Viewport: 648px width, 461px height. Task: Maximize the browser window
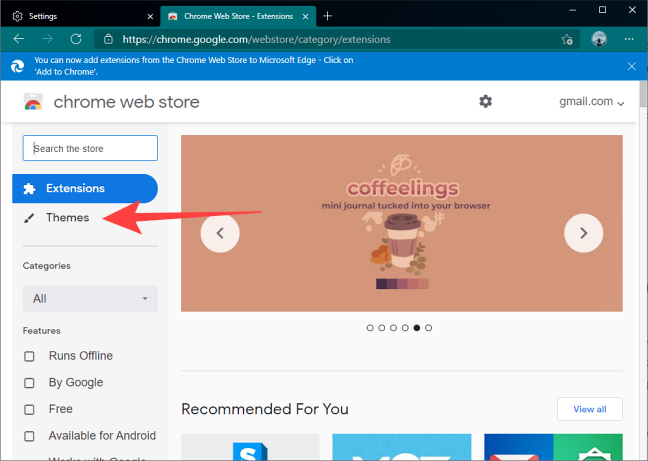click(x=602, y=10)
